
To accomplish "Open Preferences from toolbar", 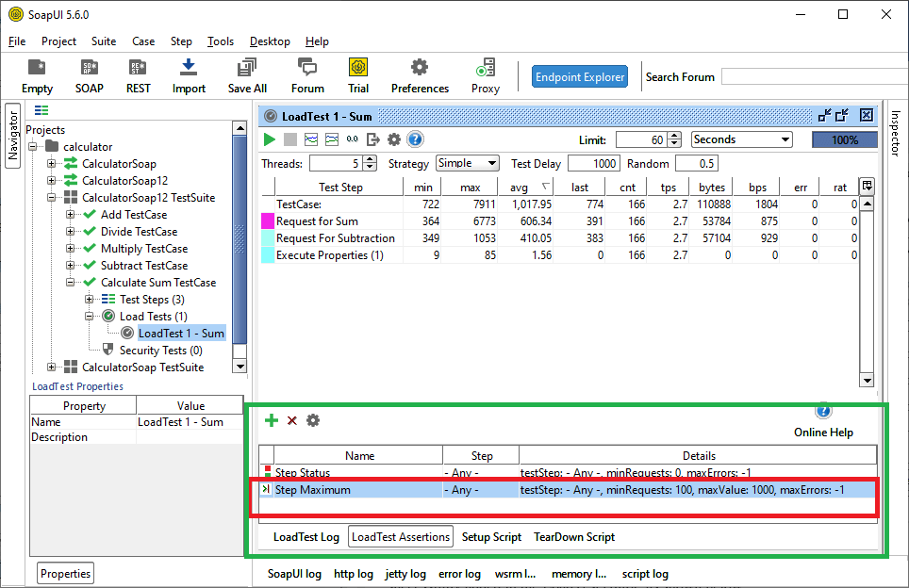I will [x=420, y=76].
